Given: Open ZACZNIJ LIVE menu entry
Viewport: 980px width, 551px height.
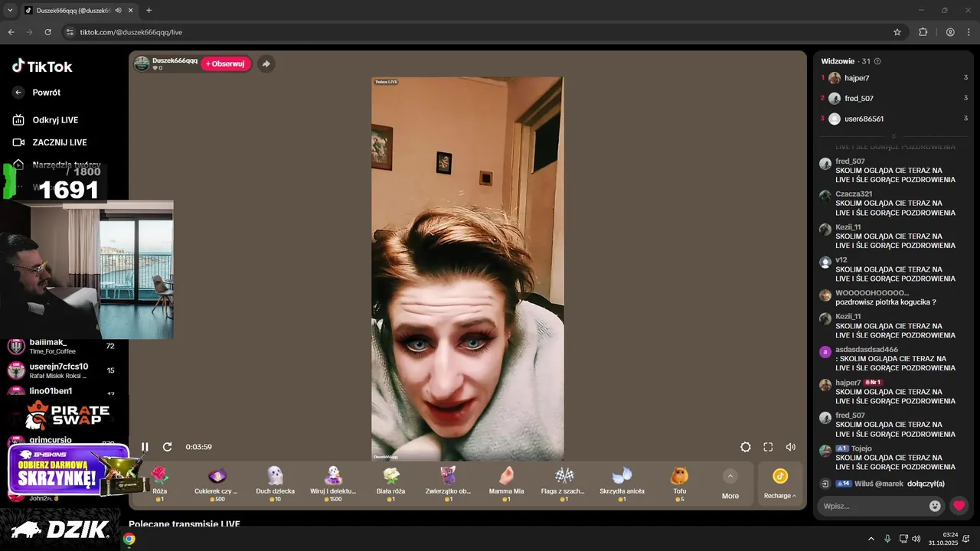Looking at the screenshot, I should tap(50, 142).
